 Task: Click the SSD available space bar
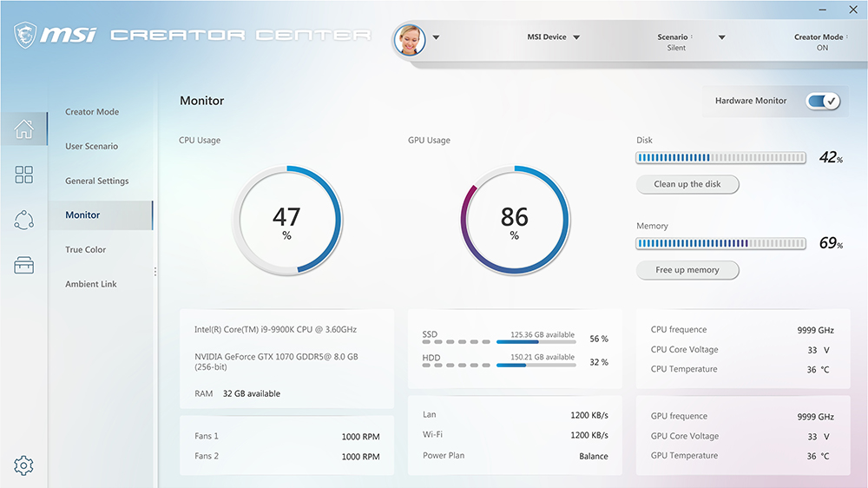tap(536, 342)
